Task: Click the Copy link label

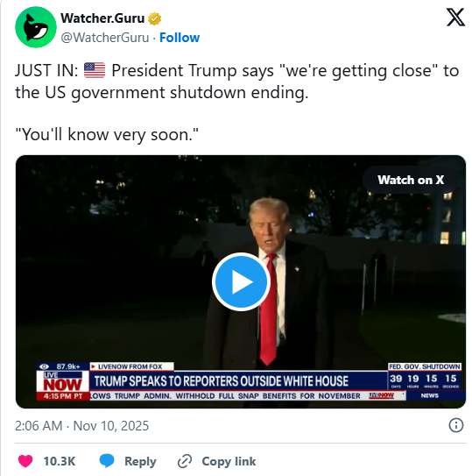Action: (229, 461)
